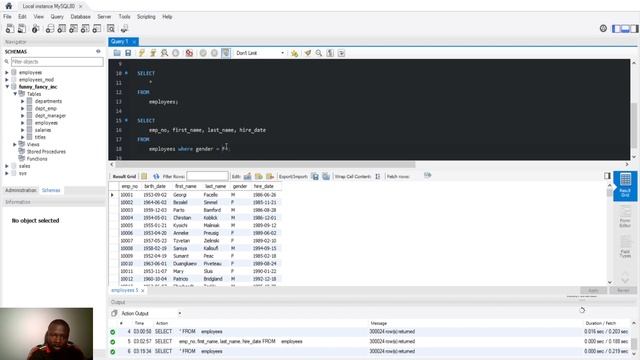
Task: Open the Form Editor side panel button
Action: click(x=625, y=217)
